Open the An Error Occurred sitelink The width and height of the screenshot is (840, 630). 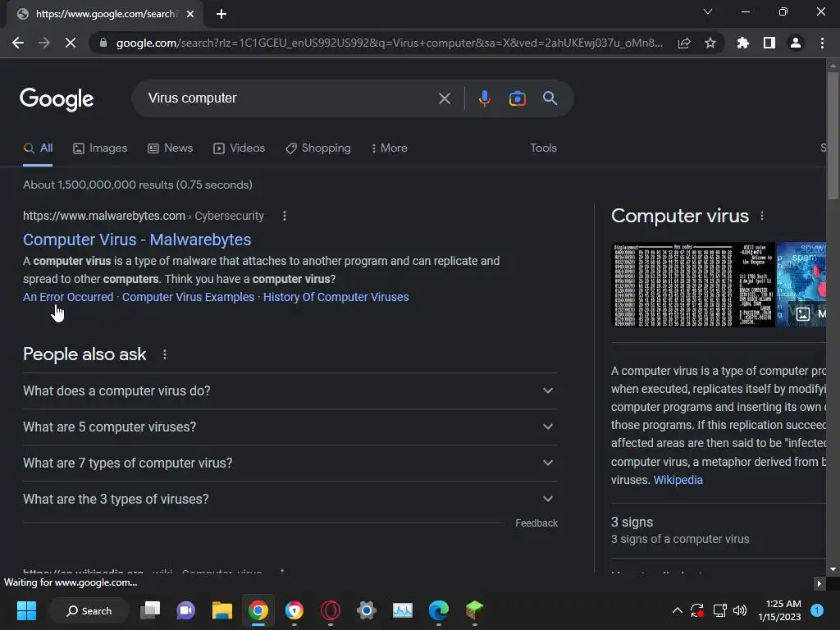coord(68,297)
